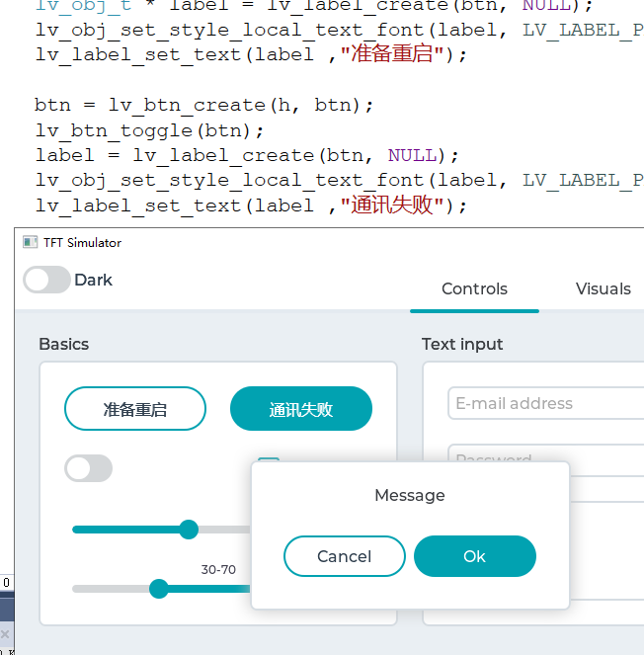644x655 pixels.
Task: Tick the checkbox partly hidden behind Message box
Action: pos(268,459)
